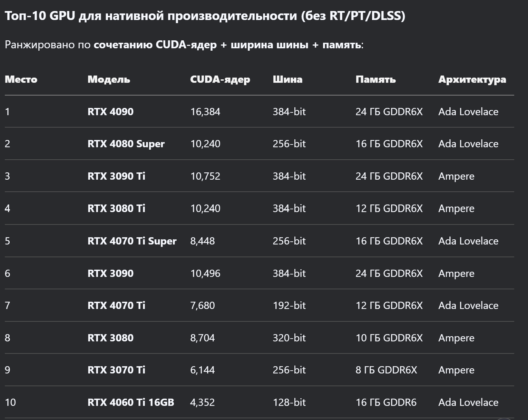
Task: Select the "16 ГБ GDDR6" memory cell
Action: [x=386, y=402]
